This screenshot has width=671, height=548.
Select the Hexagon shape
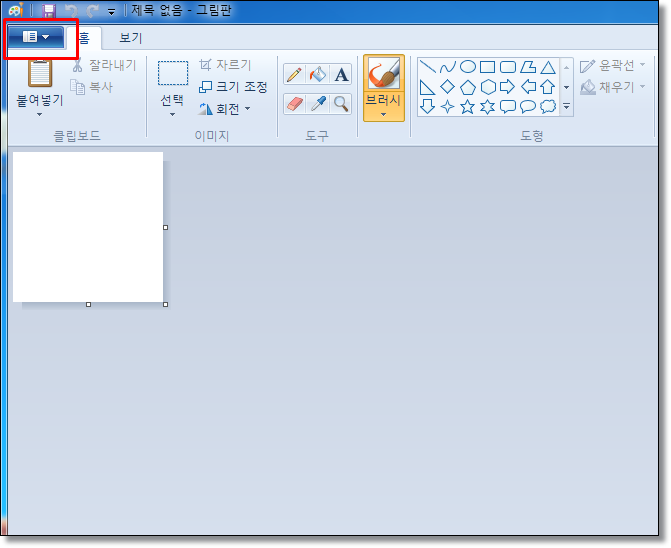point(488,87)
